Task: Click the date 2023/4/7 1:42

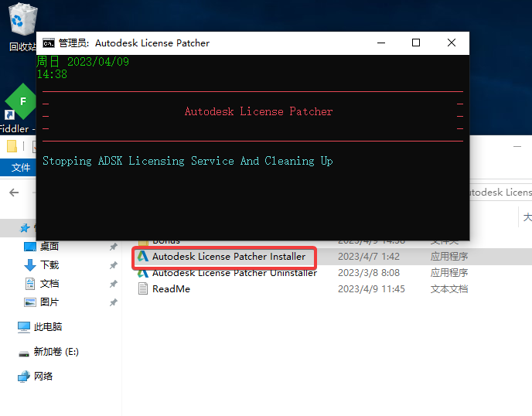Action: click(x=369, y=257)
